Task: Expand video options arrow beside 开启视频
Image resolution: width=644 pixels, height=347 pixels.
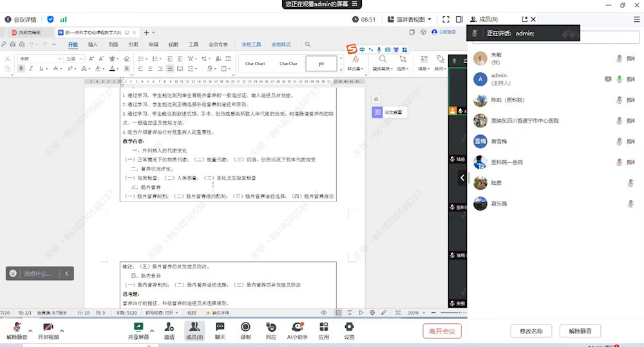Action: coord(62,330)
